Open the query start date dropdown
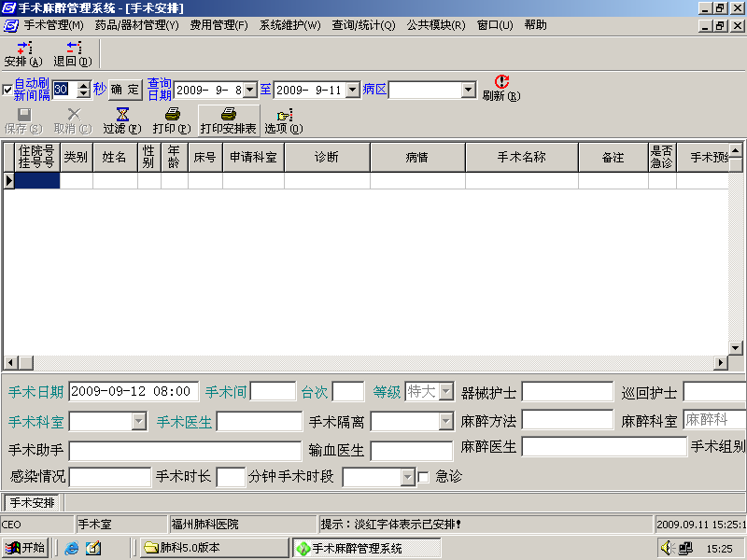The image size is (747, 560). tap(250, 90)
